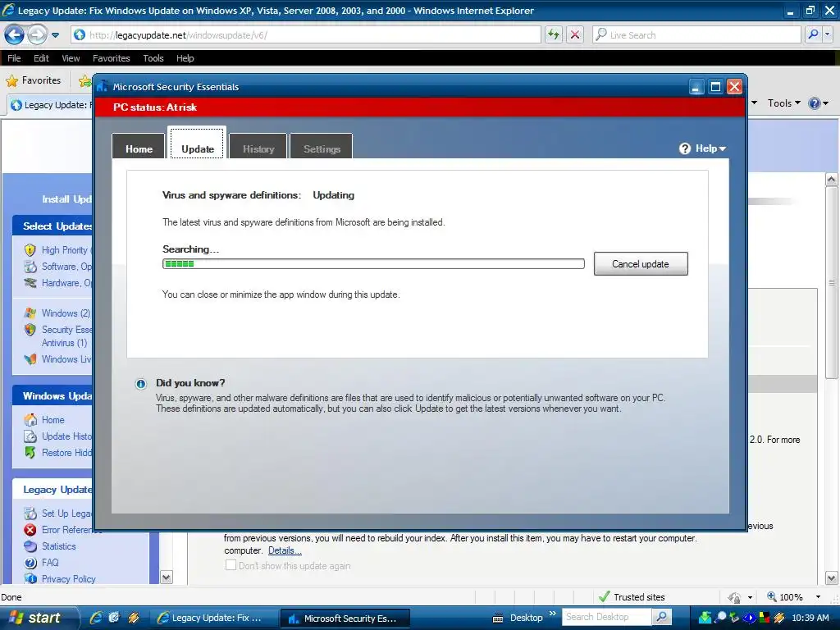Open the Edit menu
The height and width of the screenshot is (630, 840).
click(41, 58)
